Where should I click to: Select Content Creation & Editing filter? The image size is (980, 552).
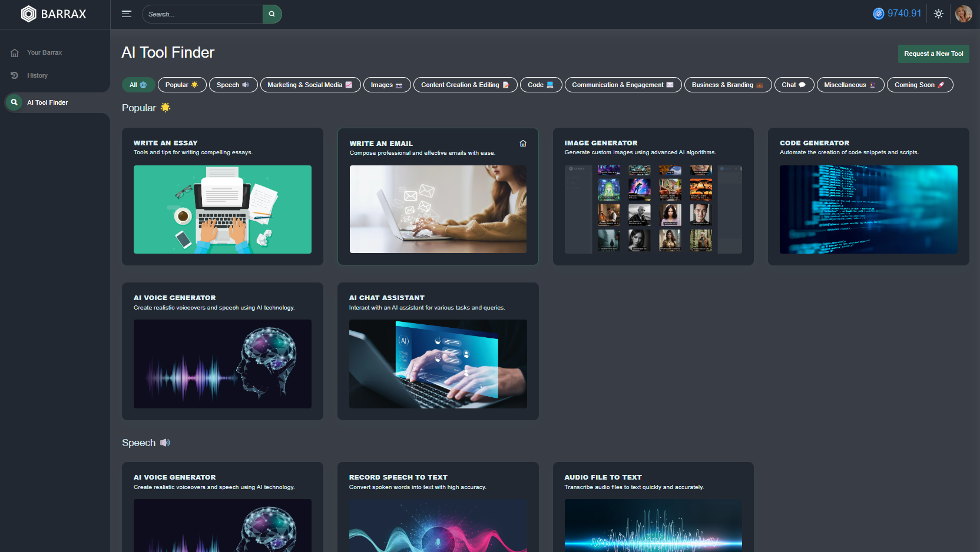(465, 85)
